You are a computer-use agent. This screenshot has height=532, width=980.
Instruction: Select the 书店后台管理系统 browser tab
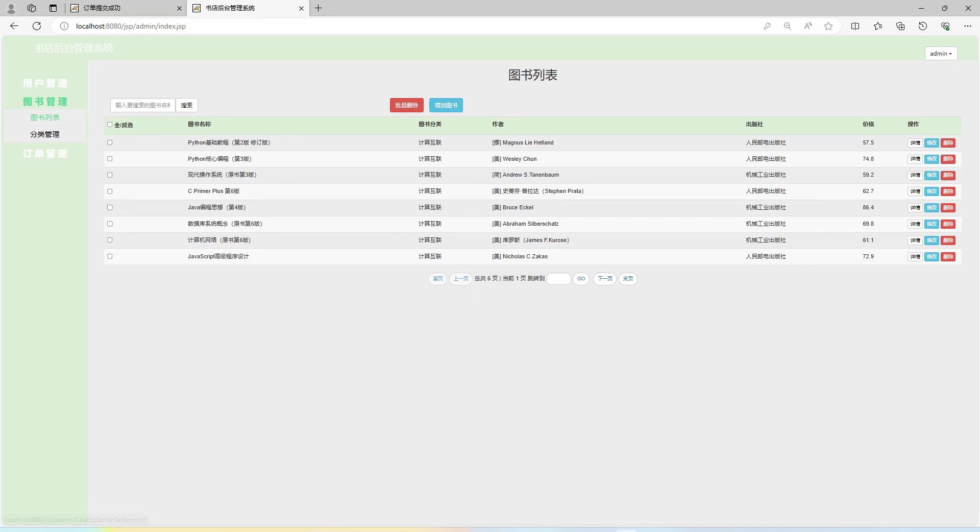248,8
